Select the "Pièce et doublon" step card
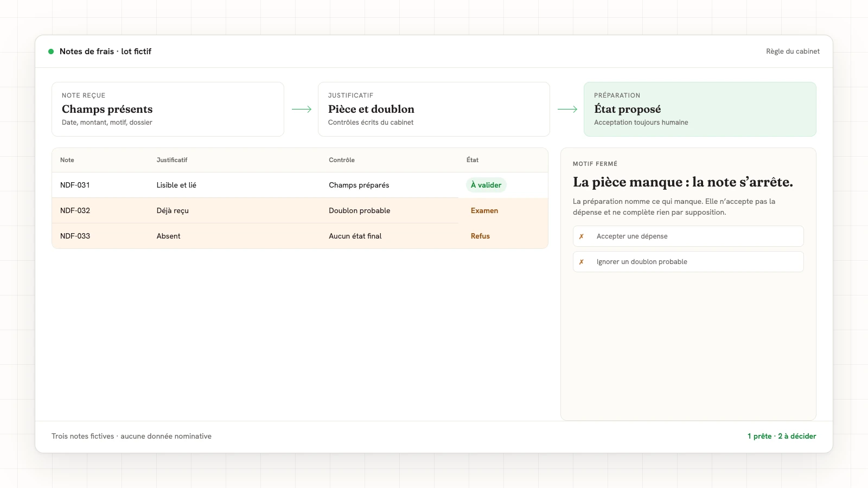 coord(433,109)
